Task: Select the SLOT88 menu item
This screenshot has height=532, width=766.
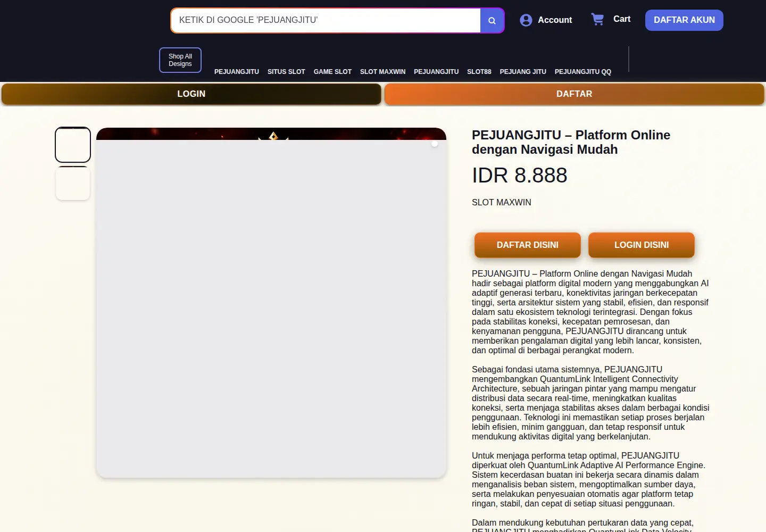Action: 479,72
